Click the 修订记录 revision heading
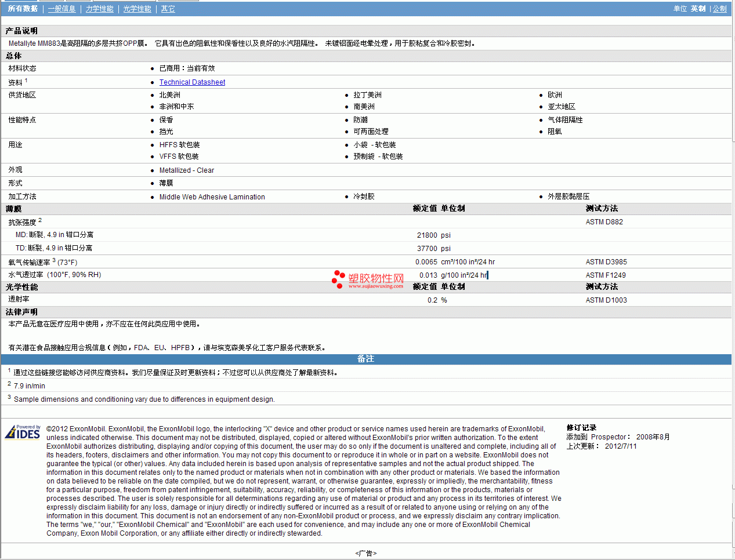 (581, 428)
